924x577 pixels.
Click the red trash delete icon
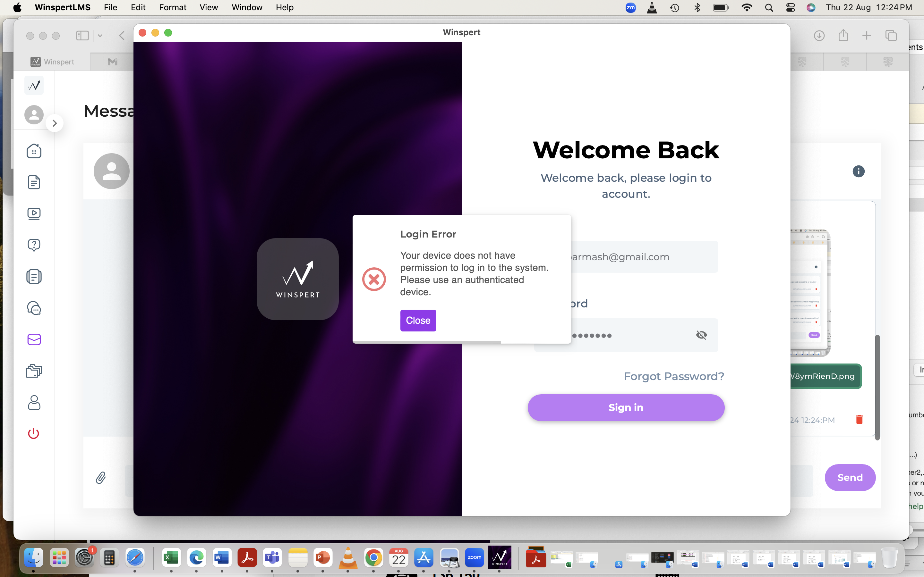pos(859,420)
